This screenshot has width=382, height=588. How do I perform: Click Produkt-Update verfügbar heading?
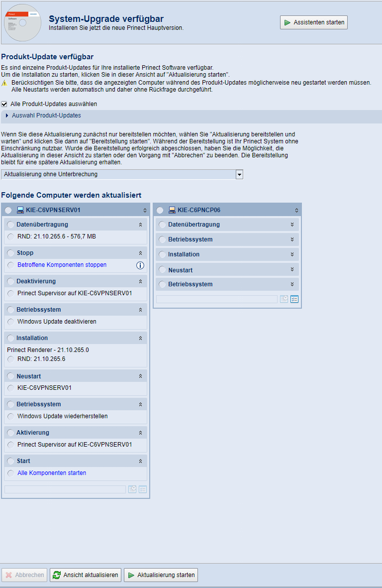click(x=47, y=57)
